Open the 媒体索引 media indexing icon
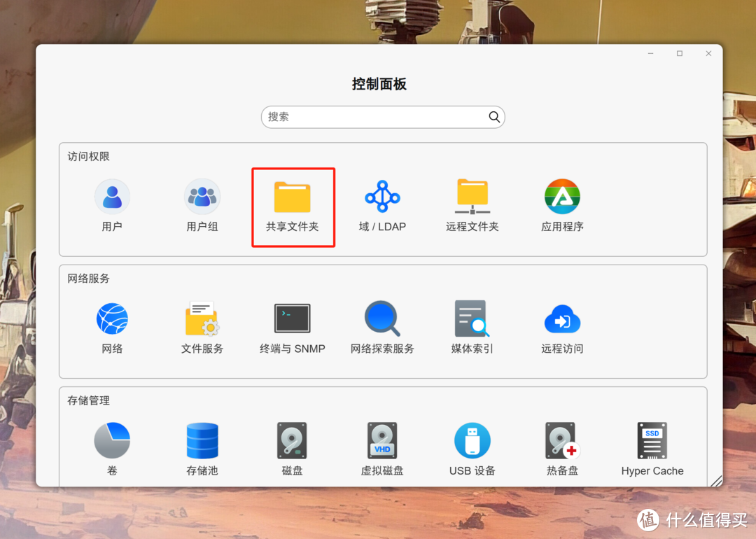756x539 pixels. tap(472, 319)
